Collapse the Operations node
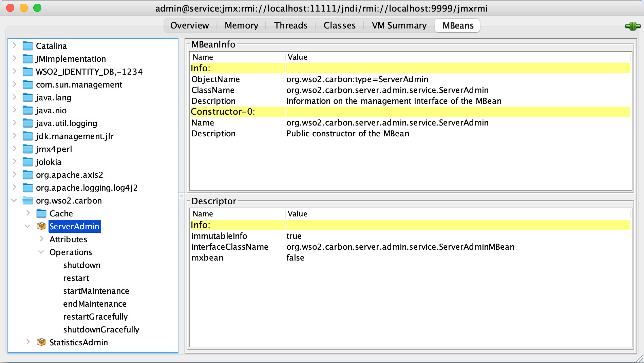The image size is (644, 363). [41, 252]
